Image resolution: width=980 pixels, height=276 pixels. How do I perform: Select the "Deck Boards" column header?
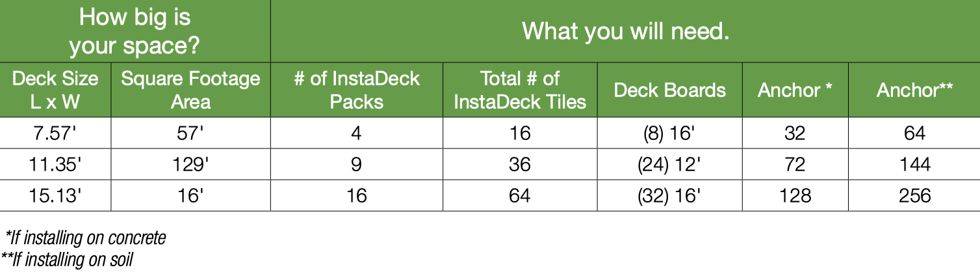point(669,90)
